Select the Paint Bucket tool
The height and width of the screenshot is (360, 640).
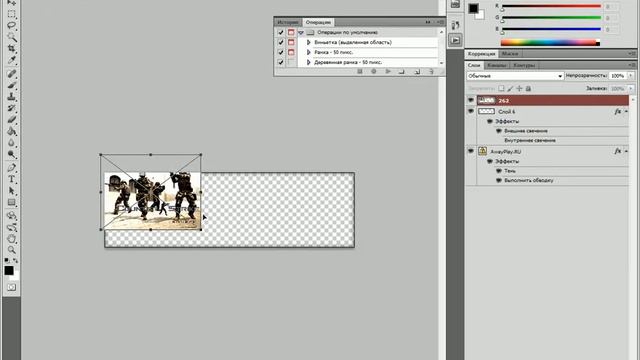[x=11, y=131]
